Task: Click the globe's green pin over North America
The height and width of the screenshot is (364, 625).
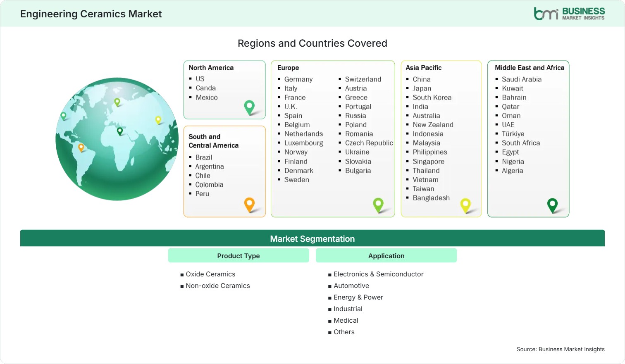Action: pos(63,116)
